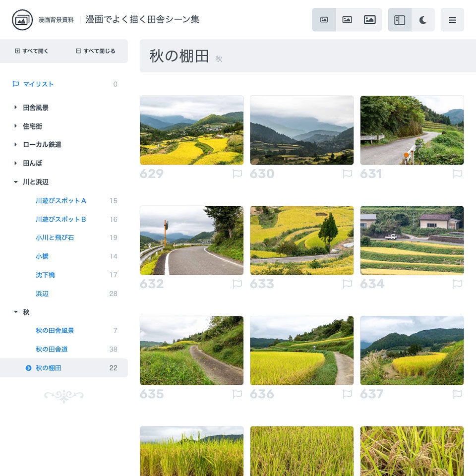Viewport: 476px width, 476px height.
Task: Open the hamburger menu
Action: (452, 20)
